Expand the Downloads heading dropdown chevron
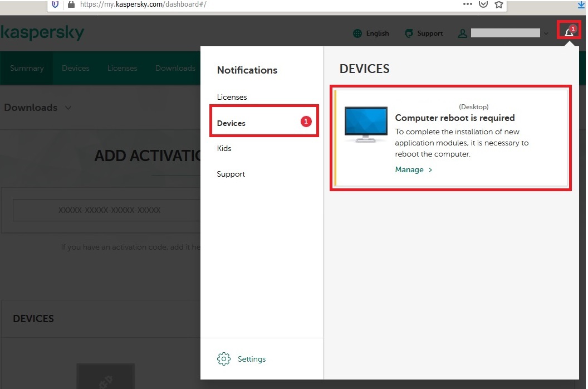 [68, 108]
